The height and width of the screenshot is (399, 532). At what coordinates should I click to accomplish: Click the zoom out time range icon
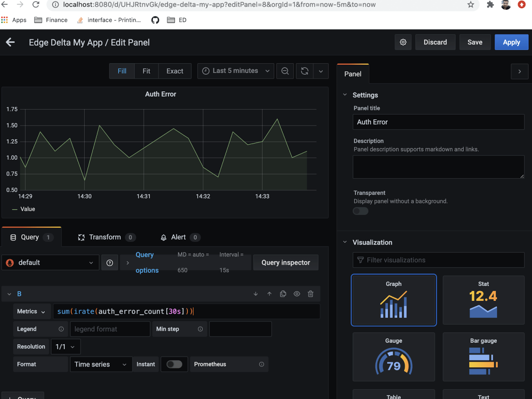click(285, 71)
